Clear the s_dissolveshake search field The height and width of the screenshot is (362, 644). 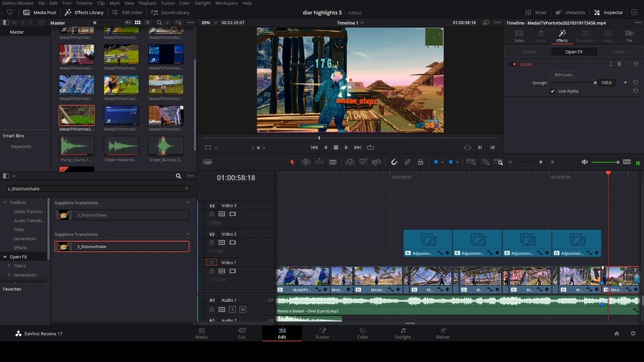tap(187, 189)
